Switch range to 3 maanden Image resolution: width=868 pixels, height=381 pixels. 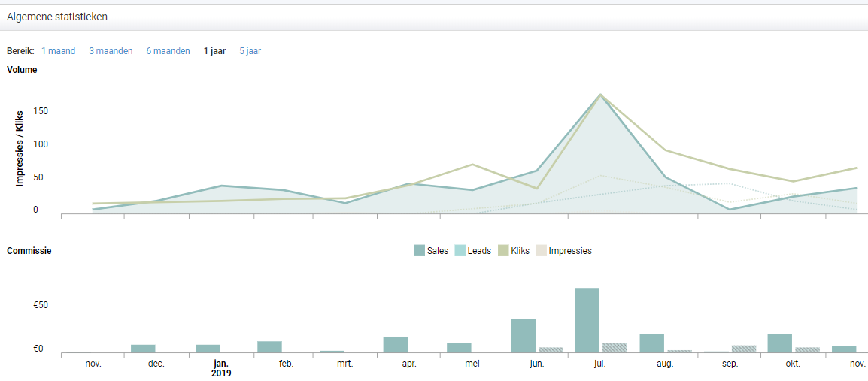[111, 51]
